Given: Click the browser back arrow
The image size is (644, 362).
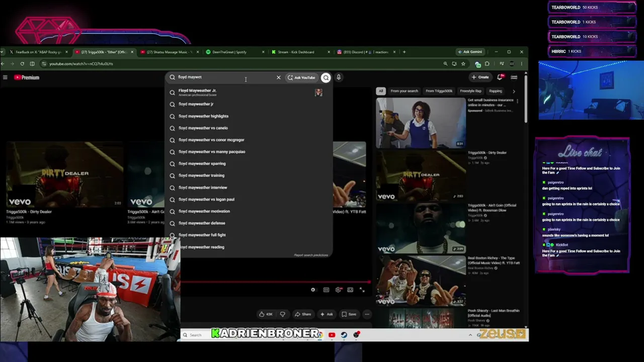Looking at the screenshot, I should click(x=3, y=64).
